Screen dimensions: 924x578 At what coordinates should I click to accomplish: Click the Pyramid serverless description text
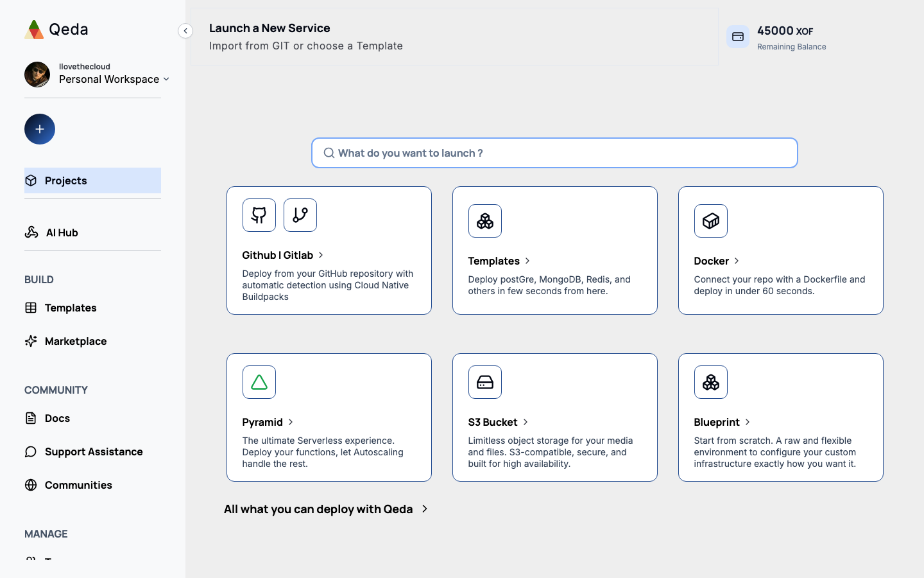pyautogui.click(x=323, y=452)
